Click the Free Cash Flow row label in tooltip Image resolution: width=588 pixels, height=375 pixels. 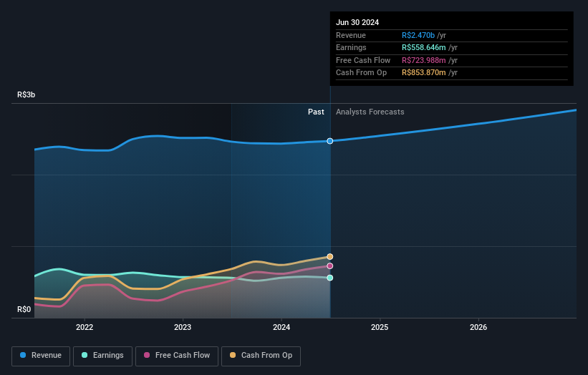[x=363, y=60]
